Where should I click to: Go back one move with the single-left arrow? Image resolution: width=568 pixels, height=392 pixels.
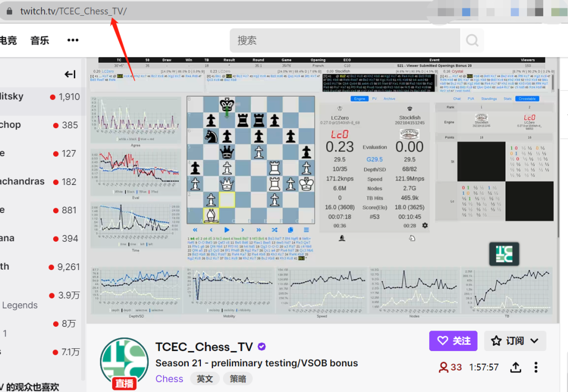point(211,230)
